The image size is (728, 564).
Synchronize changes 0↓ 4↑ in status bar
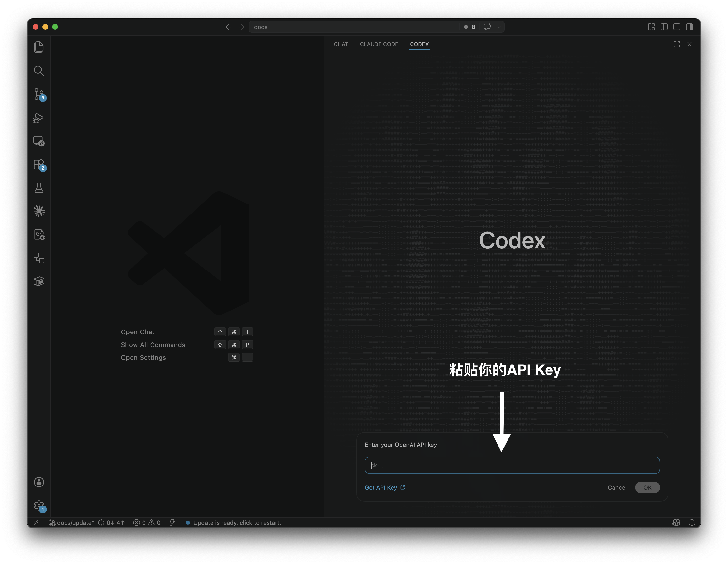click(x=111, y=523)
